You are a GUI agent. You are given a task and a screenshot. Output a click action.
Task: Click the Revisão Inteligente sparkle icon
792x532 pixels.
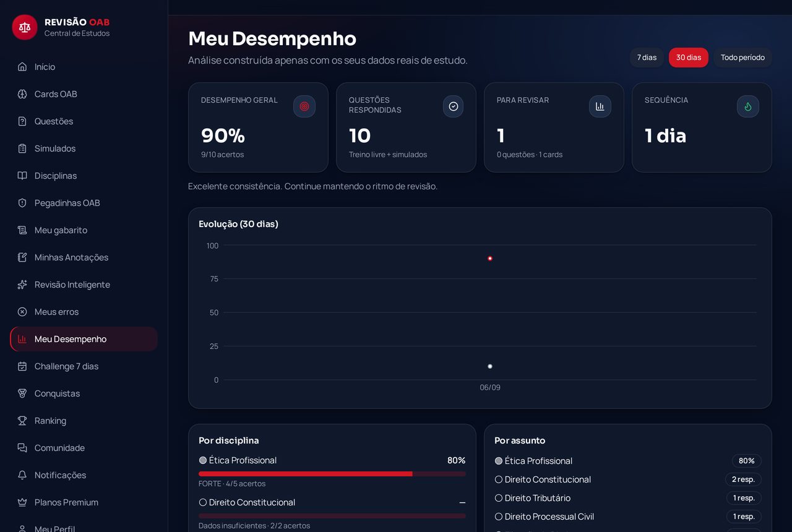coord(22,285)
